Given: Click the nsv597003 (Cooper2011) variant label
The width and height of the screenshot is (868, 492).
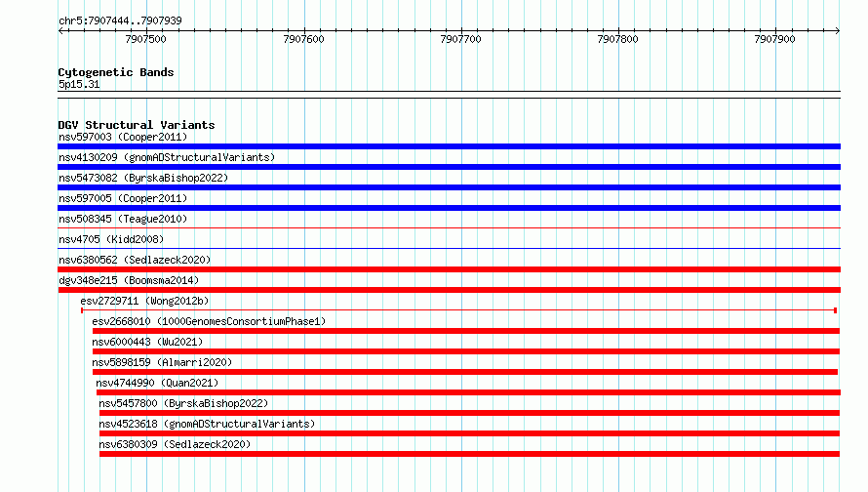Looking at the screenshot, I should tap(123, 137).
